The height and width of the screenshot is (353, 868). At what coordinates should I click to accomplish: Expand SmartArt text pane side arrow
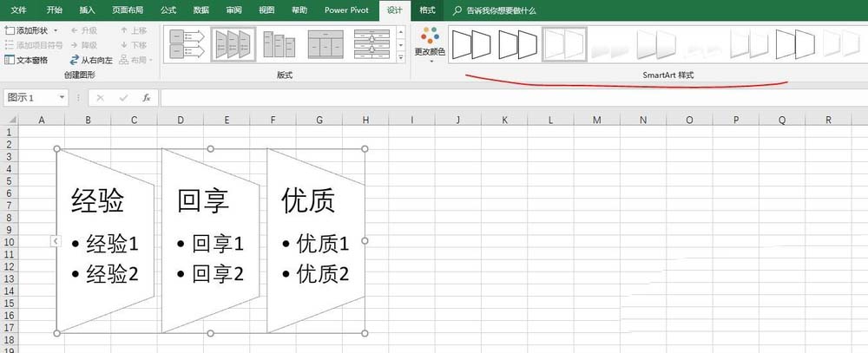[x=56, y=241]
